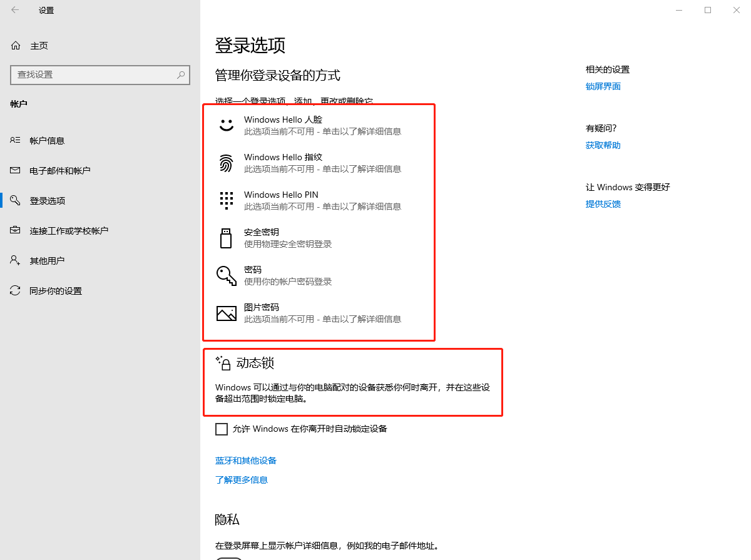Enable 允许 Windows 在你离开时自动锁定设备

(222, 429)
